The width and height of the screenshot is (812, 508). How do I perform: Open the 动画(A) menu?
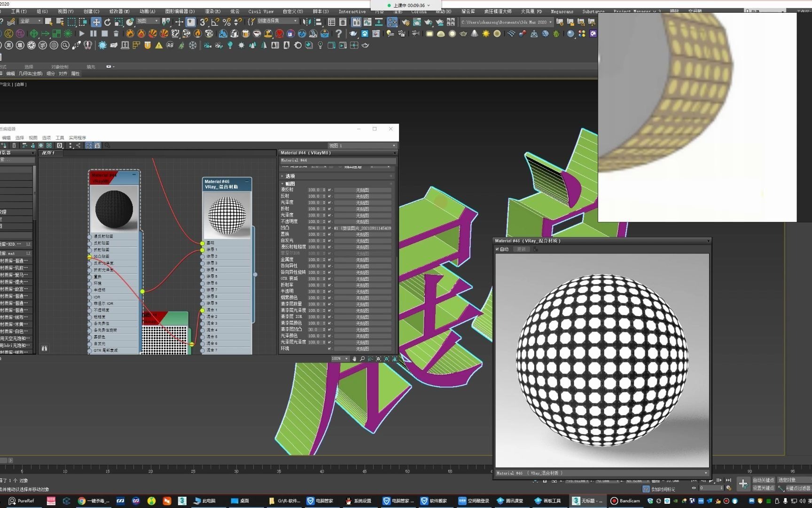(148, 11)
